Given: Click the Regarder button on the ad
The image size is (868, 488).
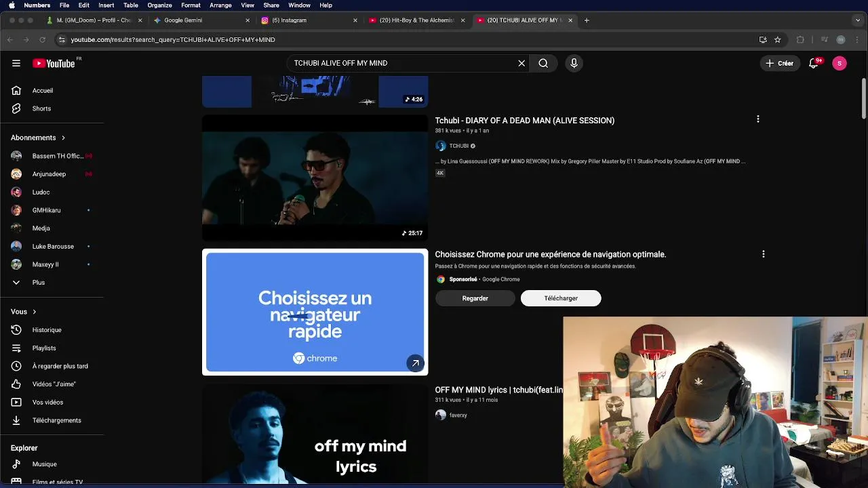Looking at the screenshot, I should coord(475,298).
